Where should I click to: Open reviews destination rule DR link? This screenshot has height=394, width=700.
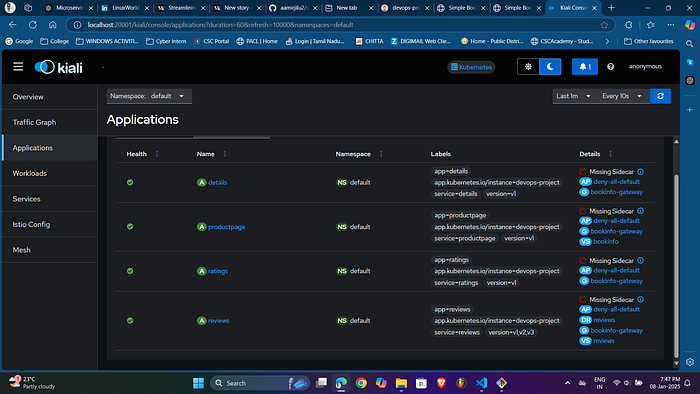[604, 320]
